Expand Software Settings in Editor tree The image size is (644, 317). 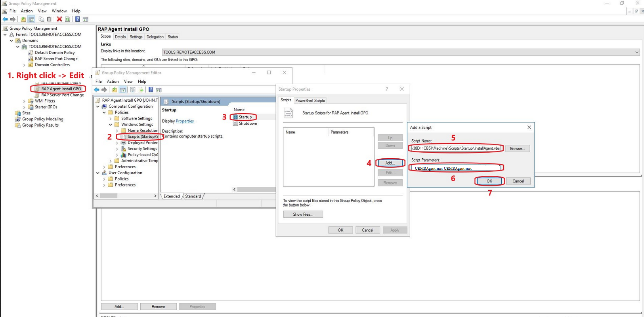pos(111,119)
